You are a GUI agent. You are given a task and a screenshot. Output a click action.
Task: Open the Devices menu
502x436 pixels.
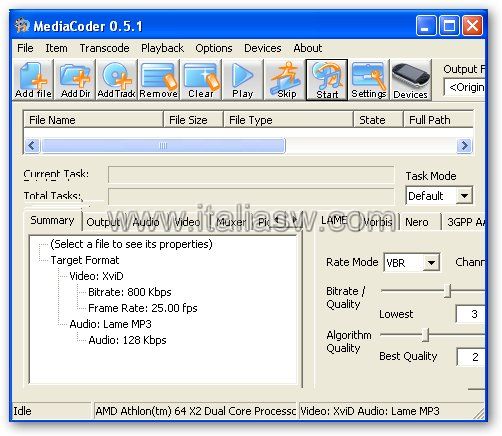(263, 48)
